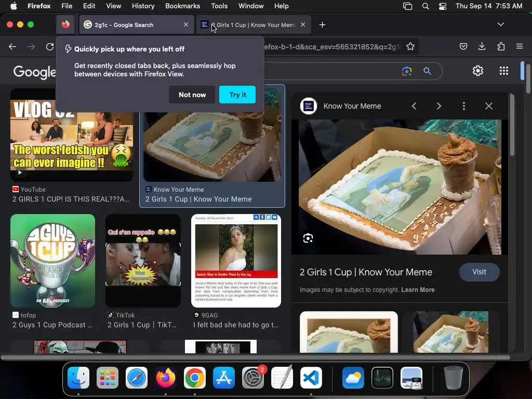The width and height of the screenshot is (532, 399).
Task: Search by image with Google Lens icon
Action: 406,71
